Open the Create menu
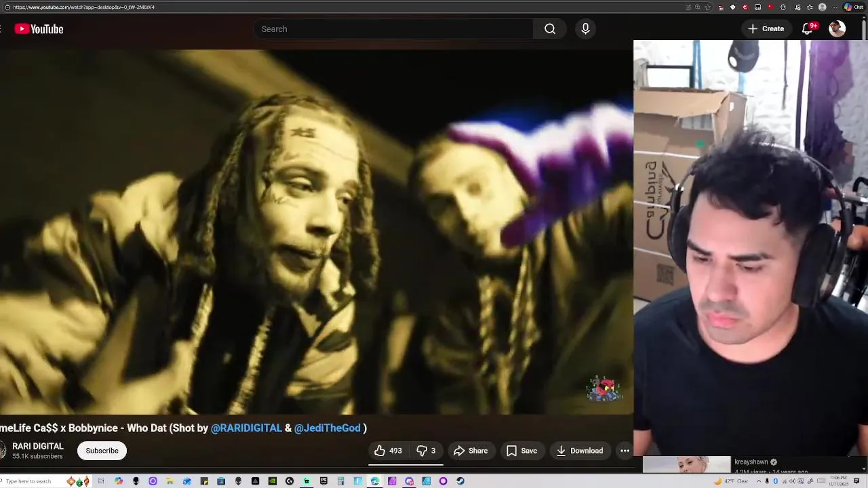The image size is (868, 488). [x=766, y=29]
